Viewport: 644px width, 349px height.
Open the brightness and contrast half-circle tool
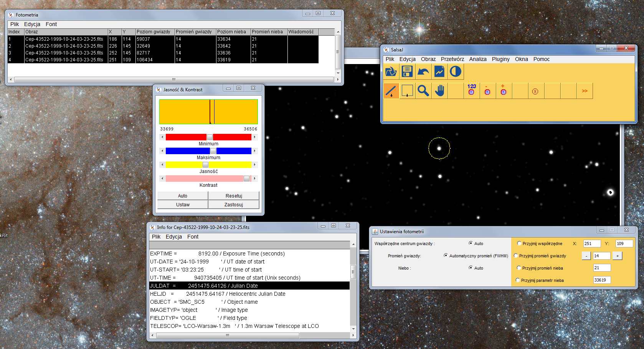455,72
